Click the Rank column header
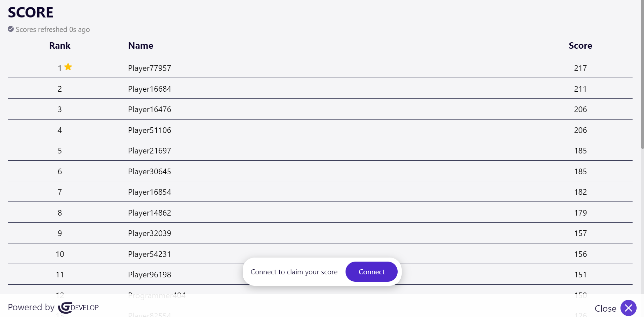This screenshot has height=317, width=644. (x=60, y=46)
